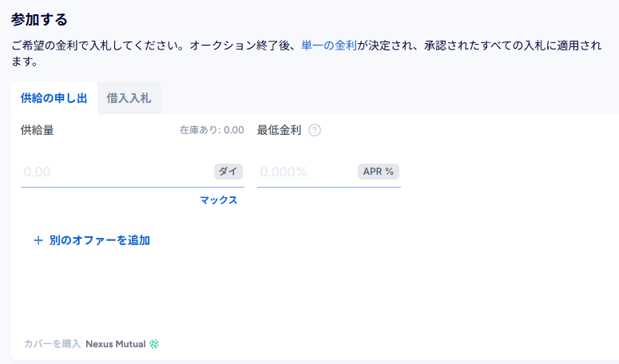The image size is (619, 364).
Task: Click the ダイ currency badge
Action: point(228,171)
